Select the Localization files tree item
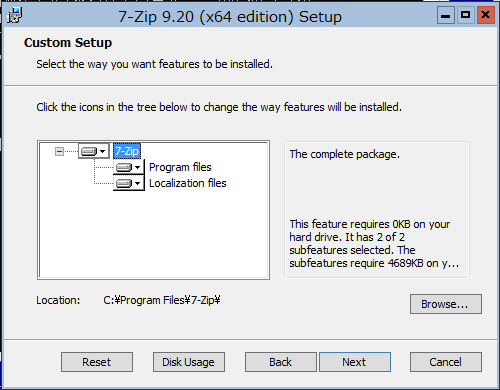This screenshot has width=500, height=390. [188, 183]
